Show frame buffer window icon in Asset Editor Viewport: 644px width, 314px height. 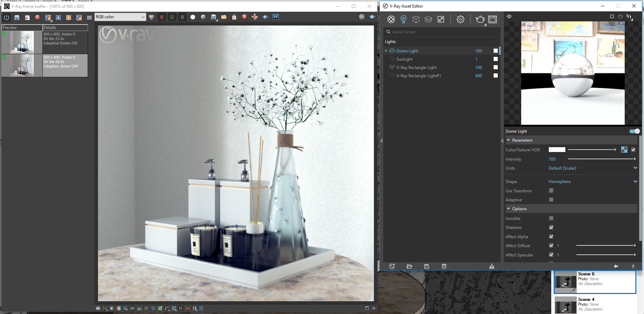pyautogui.click(x=493, y=19)
